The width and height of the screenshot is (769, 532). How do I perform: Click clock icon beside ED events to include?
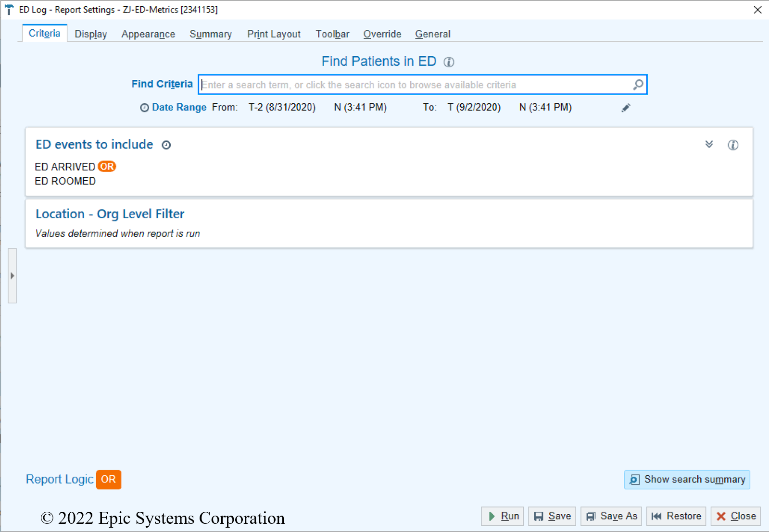(166, 145)
